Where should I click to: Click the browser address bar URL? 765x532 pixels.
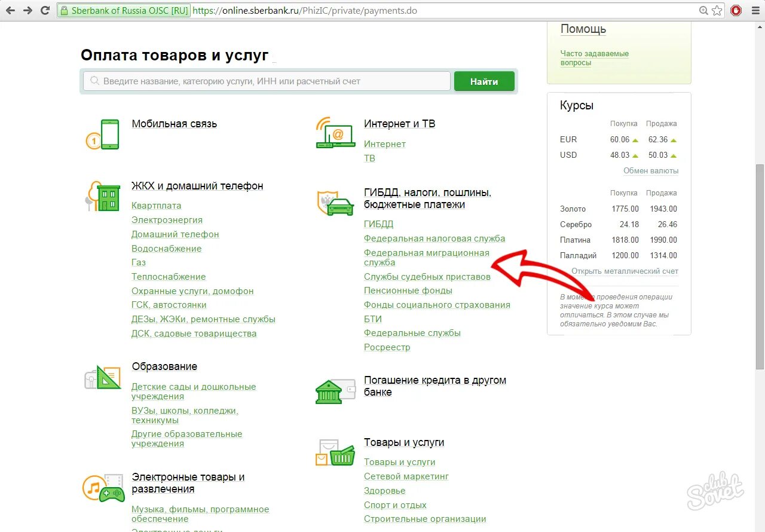coord(305,11)
